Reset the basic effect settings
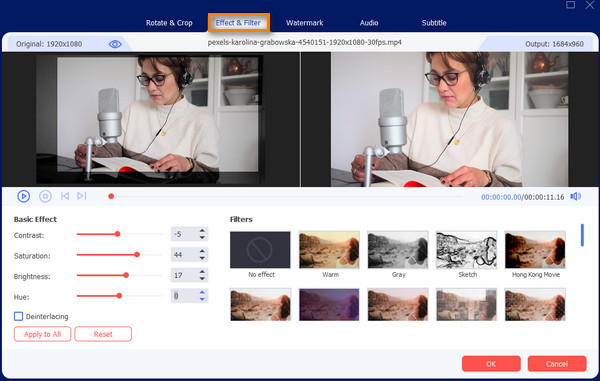This screenshot has width=600, height=381. tap(103, 334)
